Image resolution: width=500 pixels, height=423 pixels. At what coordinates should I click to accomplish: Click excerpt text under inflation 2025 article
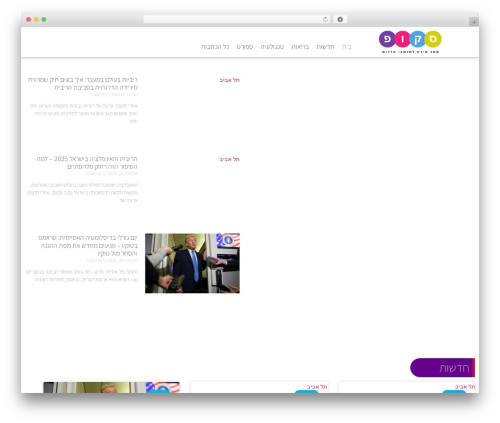click(x=82, y=192)
